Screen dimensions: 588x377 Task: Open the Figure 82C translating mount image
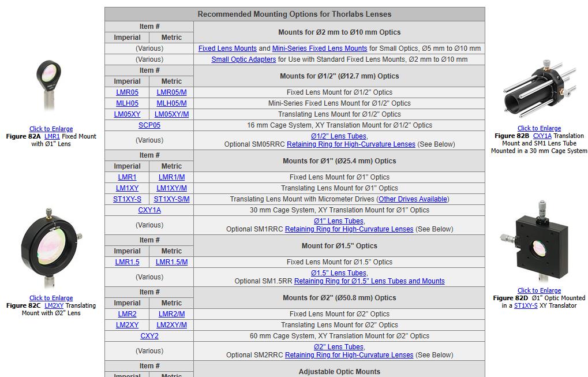tap(51, 248)
